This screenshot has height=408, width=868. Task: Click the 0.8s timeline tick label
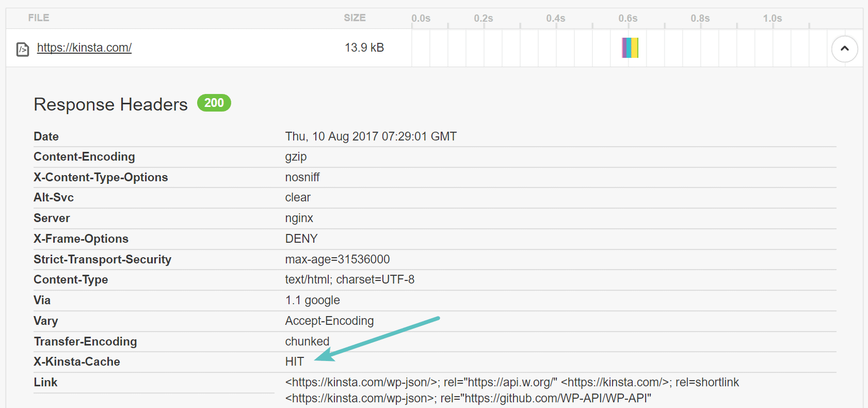[700, 18]
